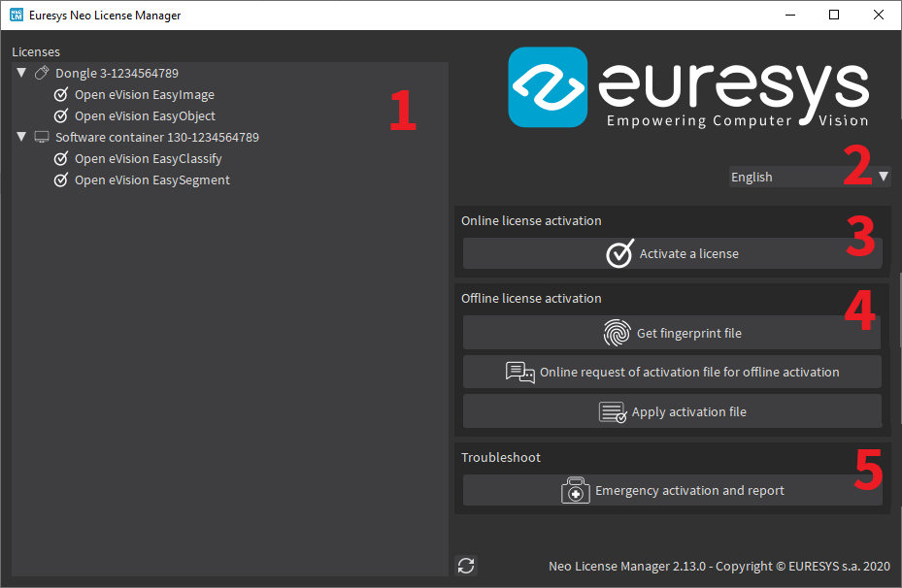The width and height of the screenshot is (902, 588).
Task: Click the Activate a license button
Action: [x=671, y=253]
